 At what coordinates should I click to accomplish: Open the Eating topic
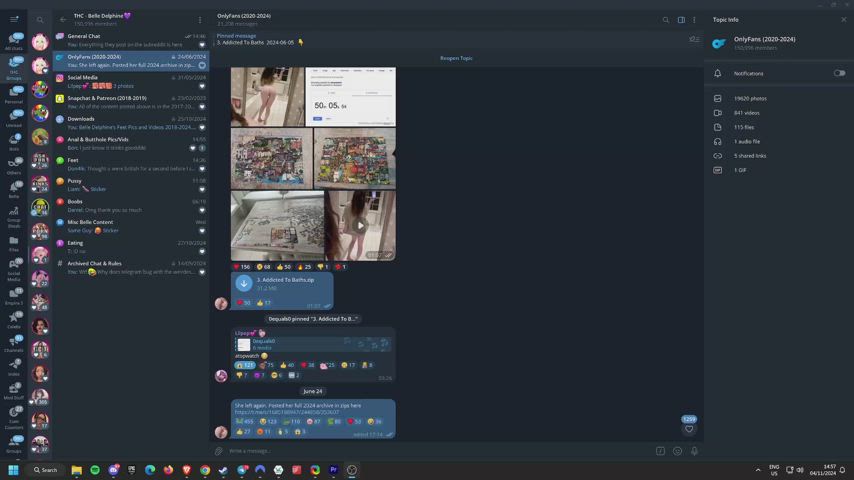pos(131,247)
